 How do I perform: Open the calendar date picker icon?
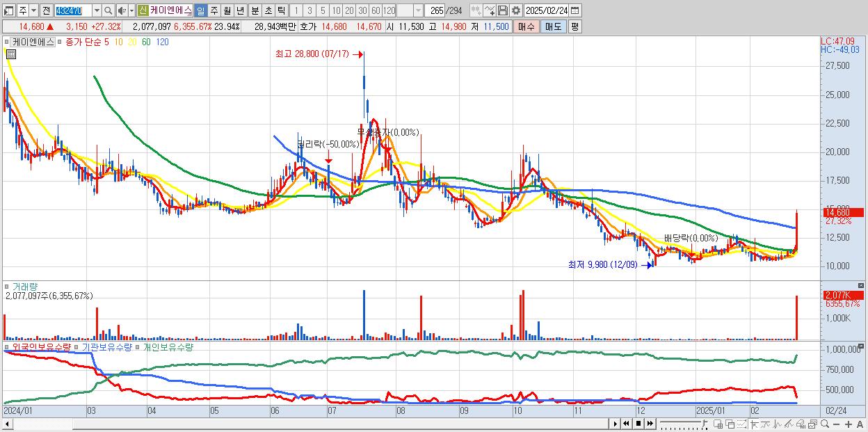click(575, 10)
